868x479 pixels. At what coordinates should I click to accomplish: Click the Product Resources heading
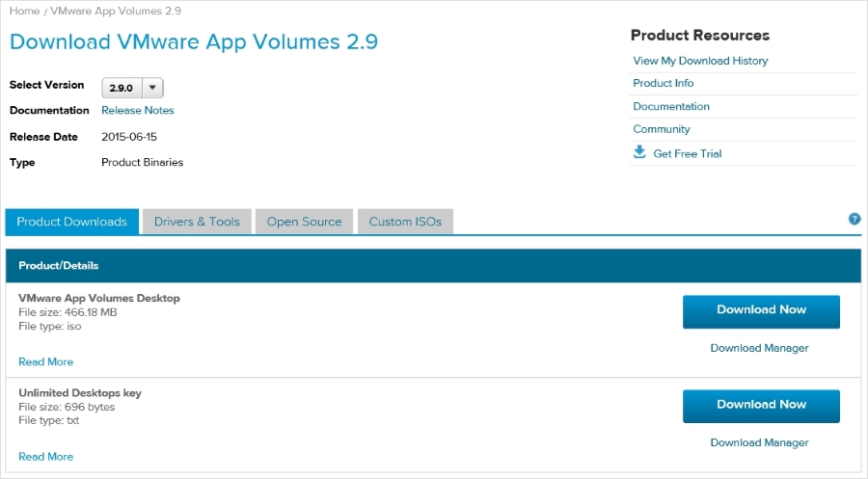tap(700, 36)
